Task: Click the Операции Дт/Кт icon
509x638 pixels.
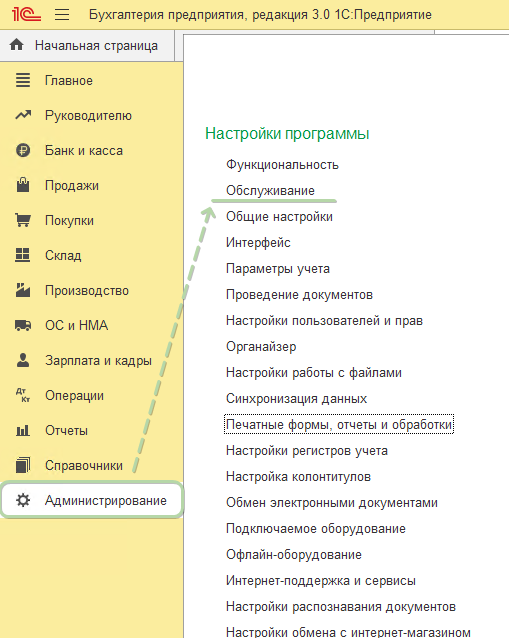Action: coord(23,395)
